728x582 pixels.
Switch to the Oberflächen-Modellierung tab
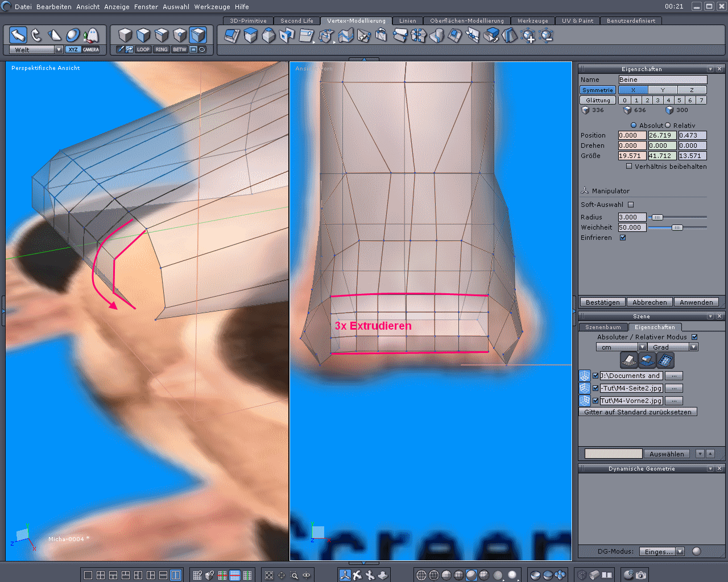(x=467, y=21)
